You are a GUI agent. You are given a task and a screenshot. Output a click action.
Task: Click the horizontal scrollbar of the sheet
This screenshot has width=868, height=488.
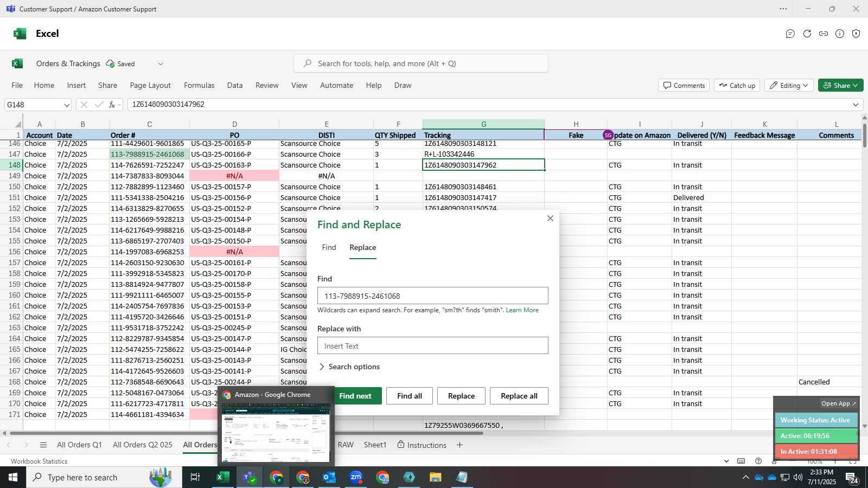(x=246, y=433)
